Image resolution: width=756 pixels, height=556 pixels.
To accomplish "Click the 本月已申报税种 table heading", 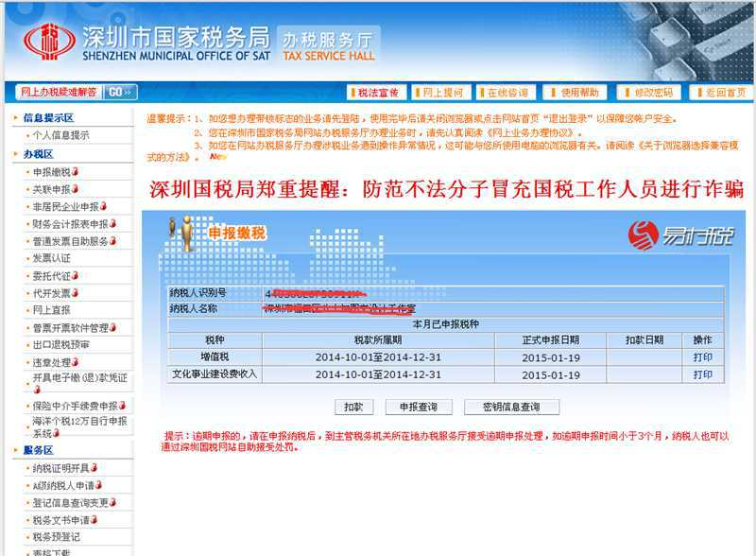I will 445,324.
